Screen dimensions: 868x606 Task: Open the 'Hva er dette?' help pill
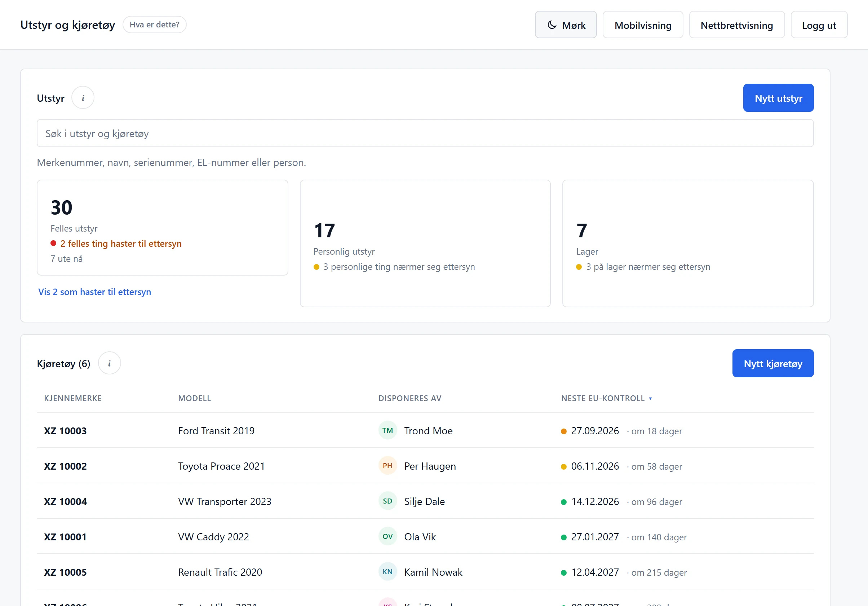coord(154,25)
